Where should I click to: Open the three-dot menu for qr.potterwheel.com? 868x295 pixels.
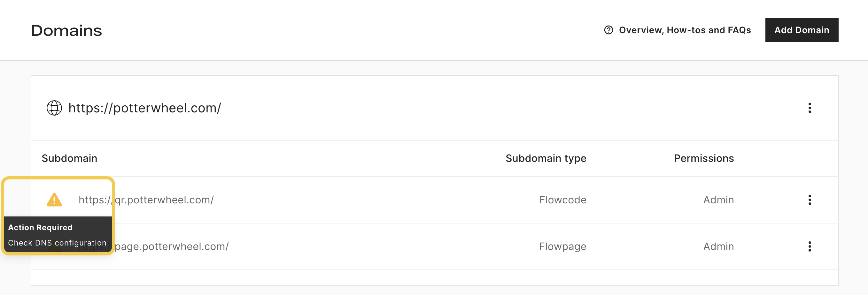tap(810, 200)
